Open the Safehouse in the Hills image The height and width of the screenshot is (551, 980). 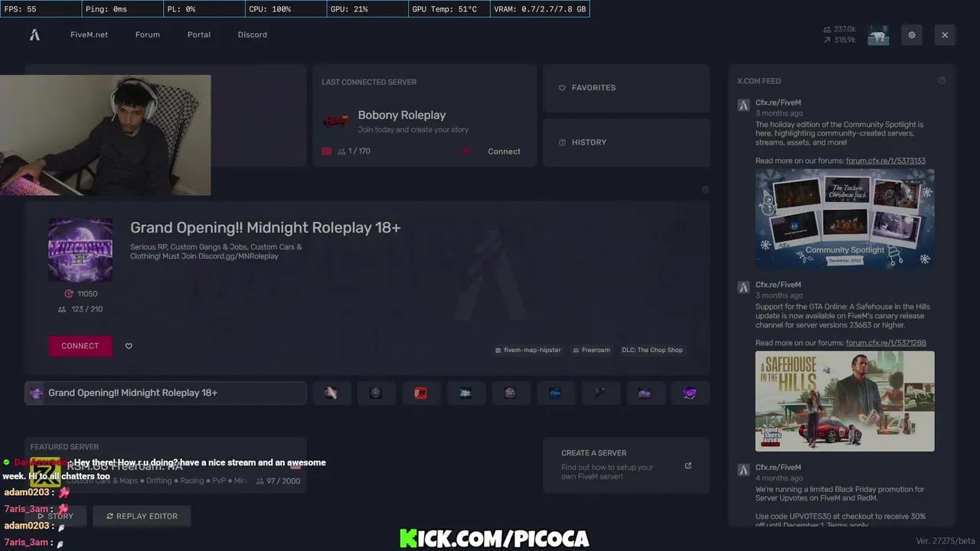[845, 401]
